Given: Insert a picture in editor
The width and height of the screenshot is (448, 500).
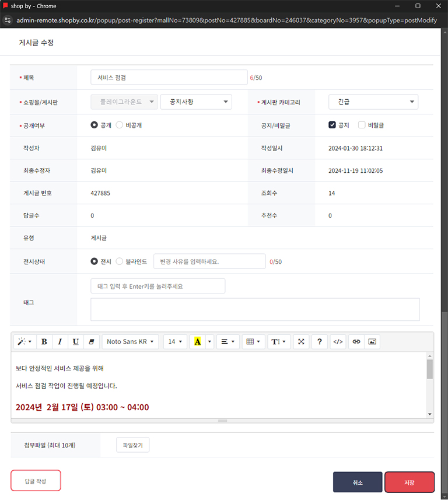Looking at the screenshot, I should pos(372,342).
